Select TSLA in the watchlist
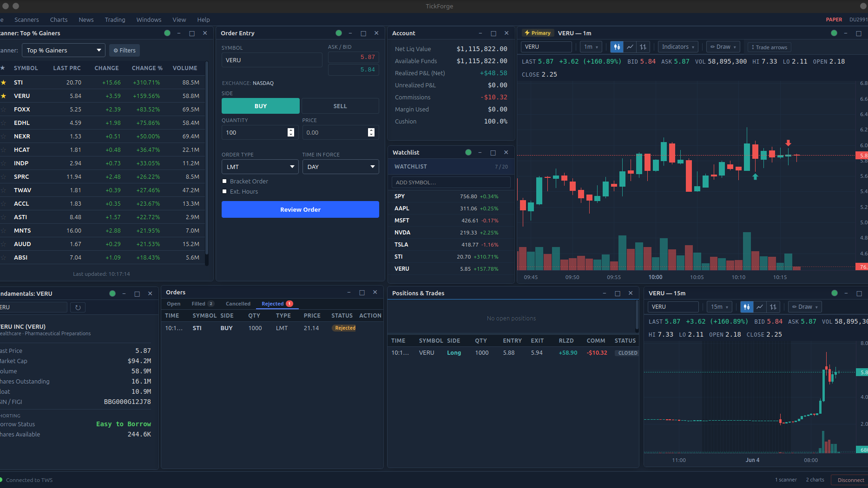The height and width of the screenshot is (488, 868). pos(450,245)
